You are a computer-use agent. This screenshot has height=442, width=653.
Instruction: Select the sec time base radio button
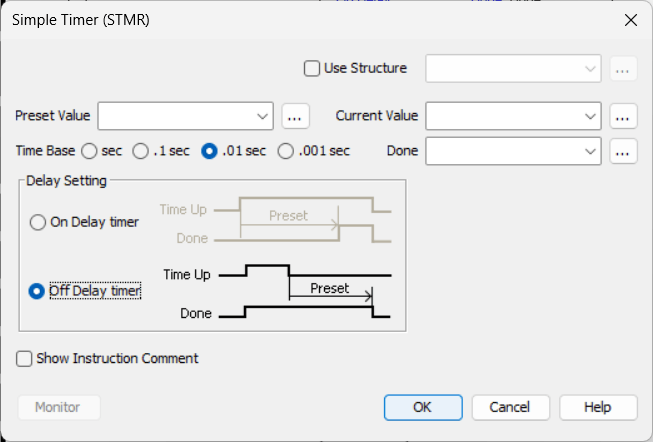[x=89, y=151]
